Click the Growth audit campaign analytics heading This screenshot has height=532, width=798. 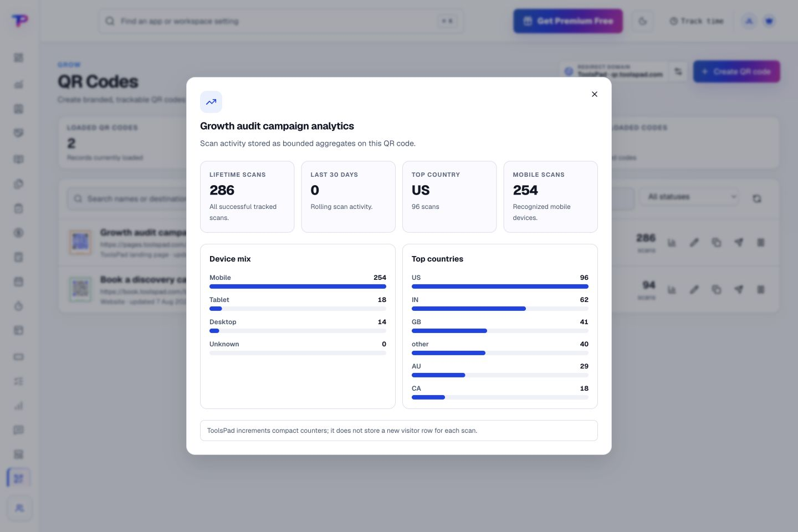[277, 126]
